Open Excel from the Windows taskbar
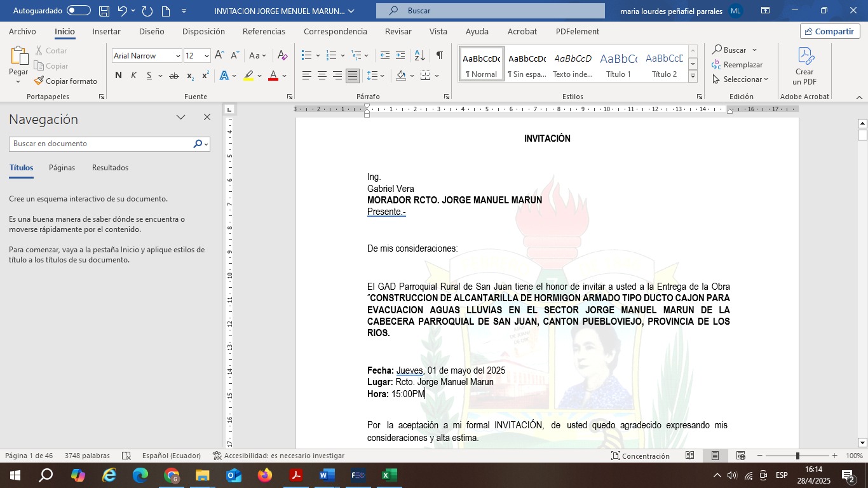This screenshot has width=868, height=488. pyautogui.click(x=389, y=475)
